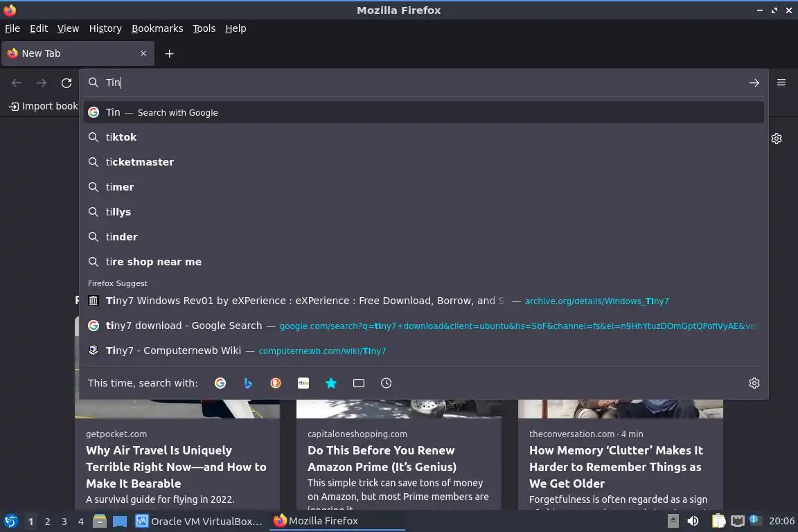
Task: Open the Tools menu
Action: coord(204,28)
